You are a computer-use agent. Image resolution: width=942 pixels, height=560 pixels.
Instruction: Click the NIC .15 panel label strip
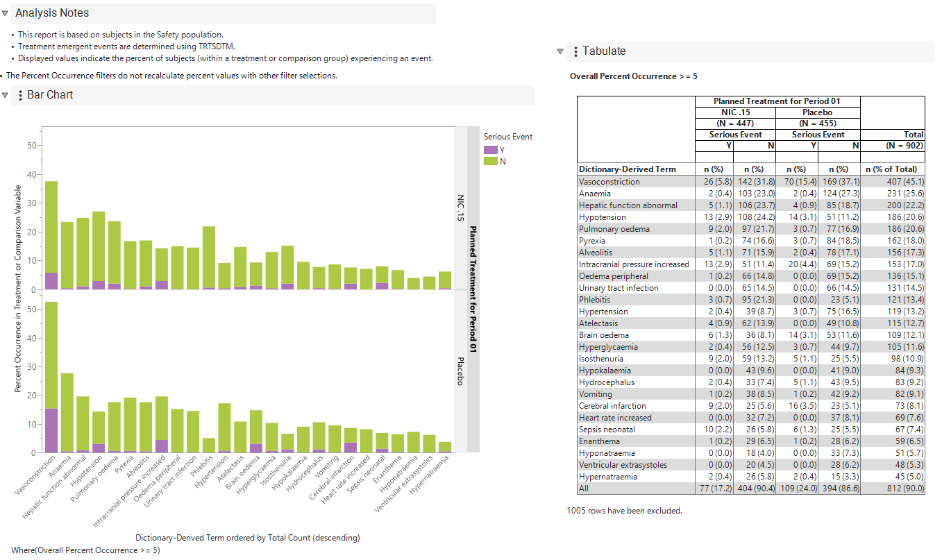pos(460,208)
